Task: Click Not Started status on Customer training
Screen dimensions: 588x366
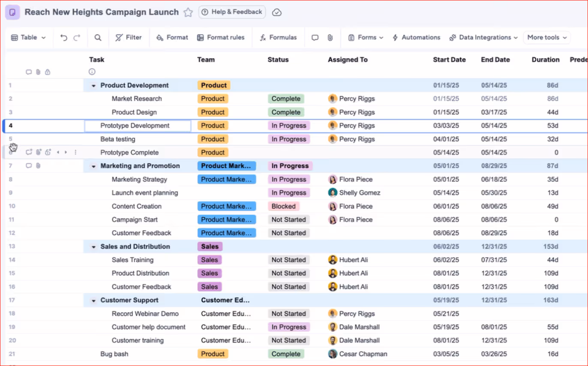Action: (x=288, y=340)
